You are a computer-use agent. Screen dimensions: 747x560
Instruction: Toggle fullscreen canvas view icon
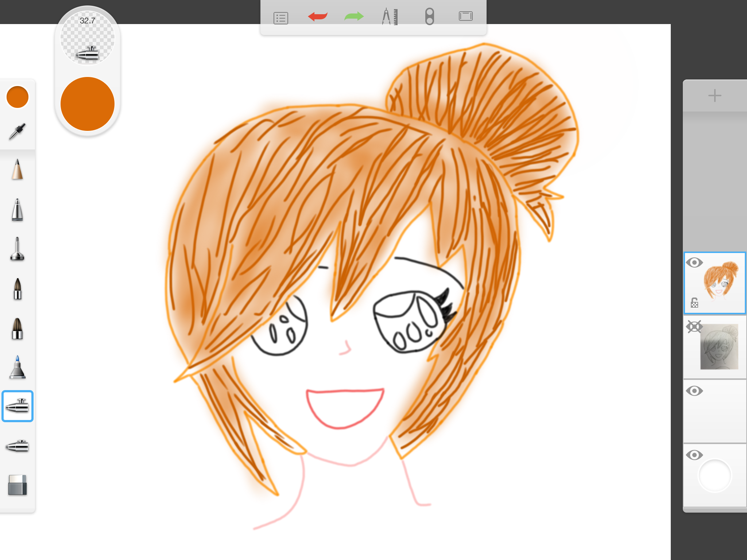click(465, 16)
